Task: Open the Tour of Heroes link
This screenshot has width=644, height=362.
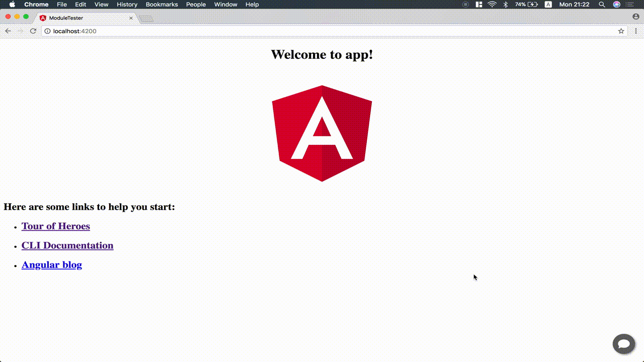Action: (x=56, y=226)
